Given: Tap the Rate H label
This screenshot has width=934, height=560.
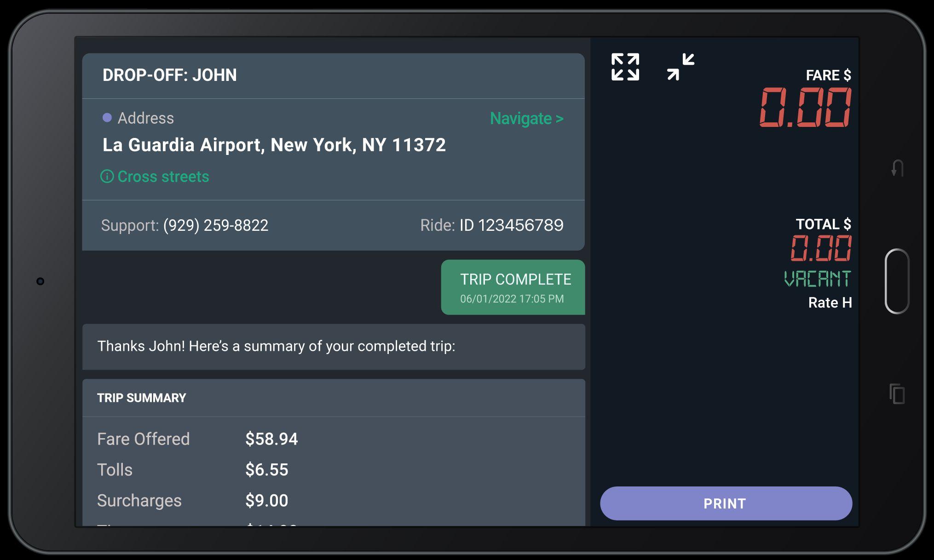Looking at the screenshot, I should pyautogui.click(x=830, y=303).
